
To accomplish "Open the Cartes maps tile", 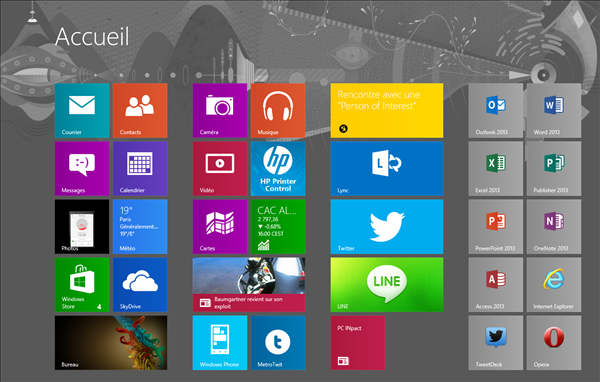I will 220,227.
